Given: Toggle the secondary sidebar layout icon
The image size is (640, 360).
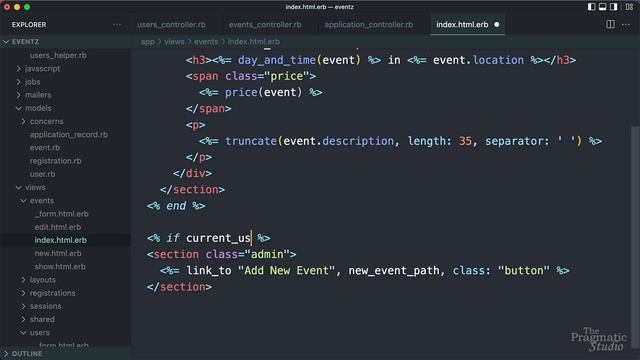Looking at the screenshot, I should click(613, 7).
